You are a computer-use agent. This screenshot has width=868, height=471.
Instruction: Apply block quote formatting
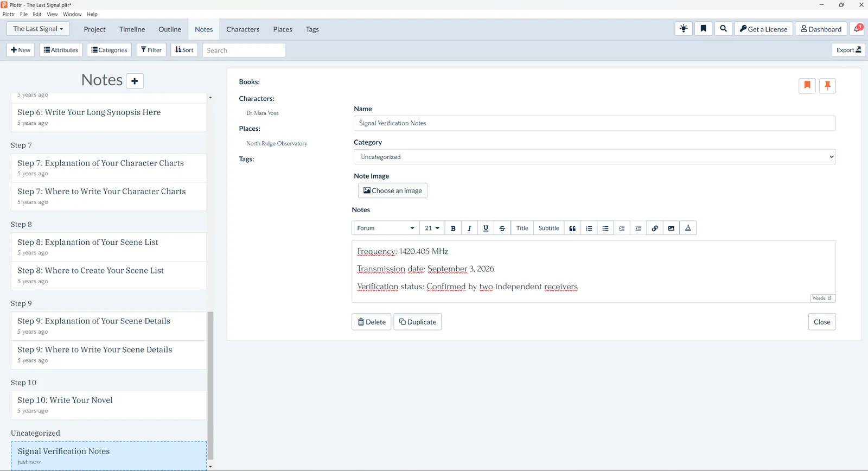tap(572, 228)
